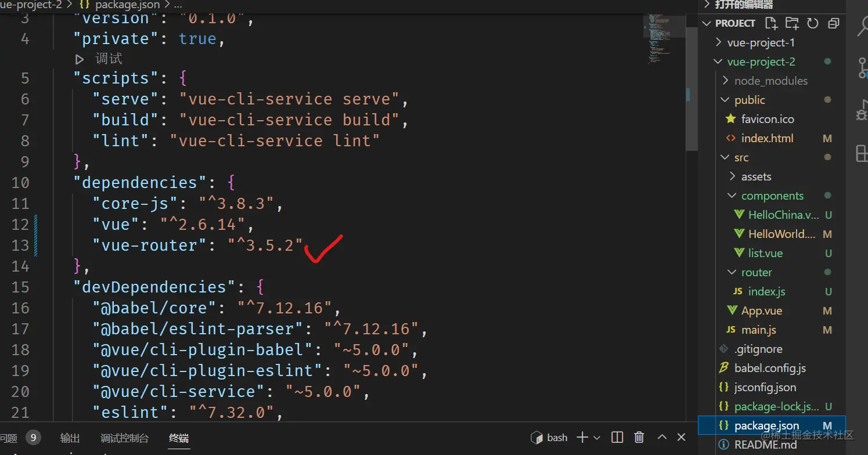
Task: Expand node_modules folder
Action: coord(725,81)
